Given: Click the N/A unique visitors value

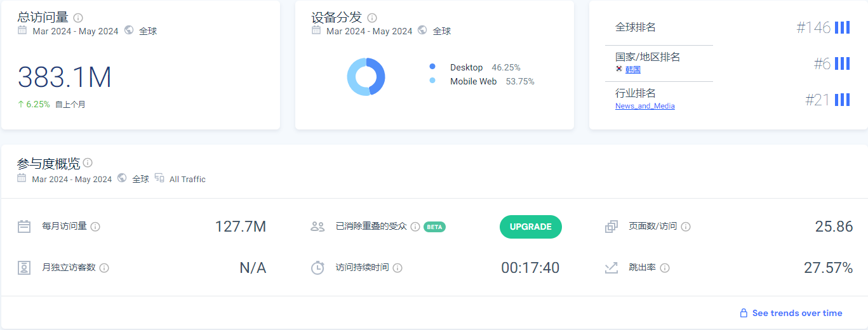Looking at the screenshot, I should 253,268.
